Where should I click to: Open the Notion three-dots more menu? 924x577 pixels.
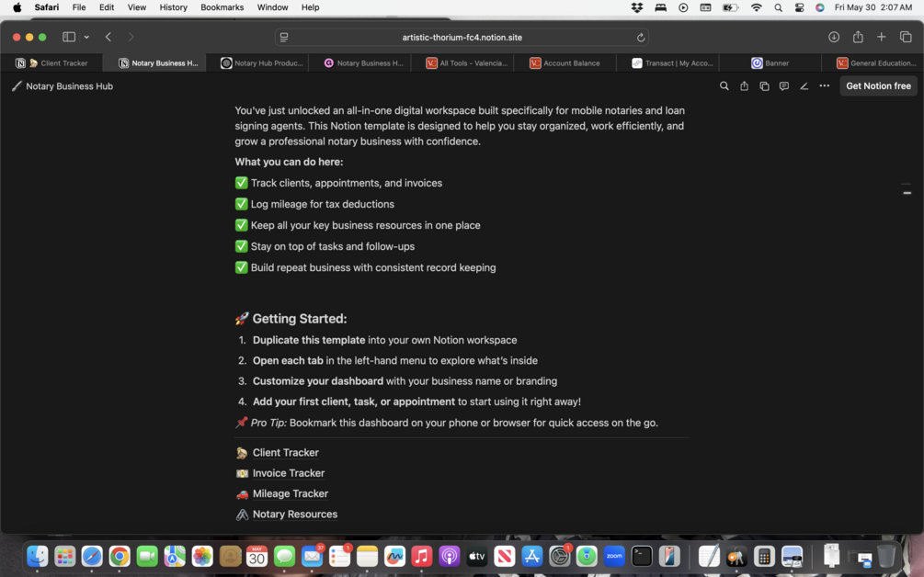coord(825,86)
